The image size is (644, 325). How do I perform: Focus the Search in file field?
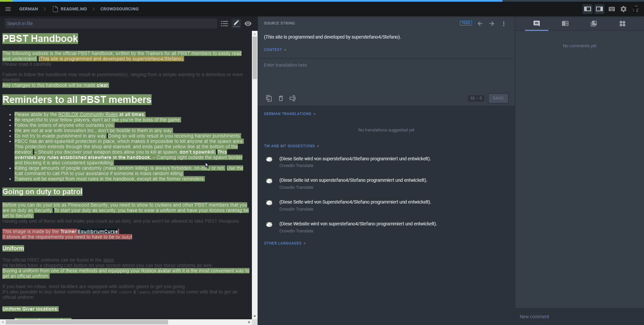[111, 23]
